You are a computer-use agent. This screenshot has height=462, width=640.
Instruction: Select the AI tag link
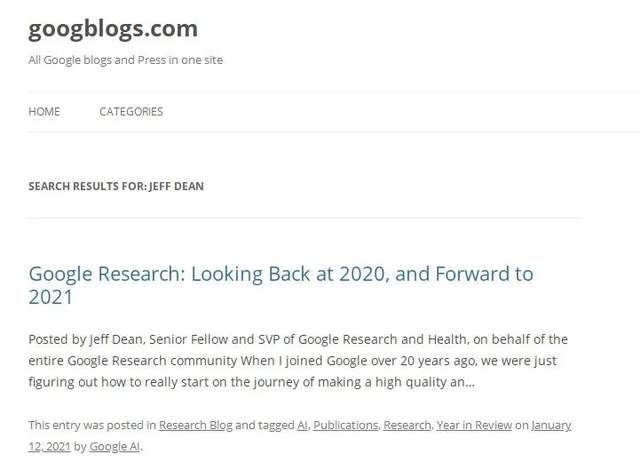click(302, 425)
